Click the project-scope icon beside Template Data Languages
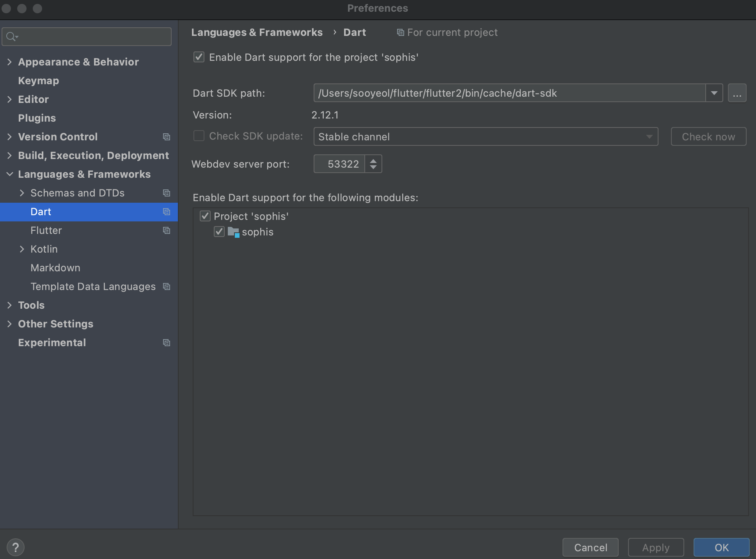This screenshot has width=756, height=559. pyautogui.click(x=167, y=287)
